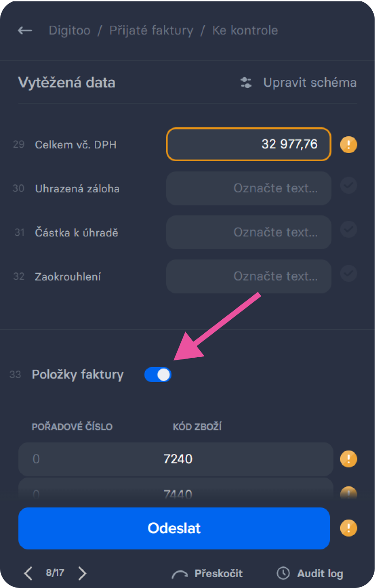Click the Přeskočit skip arrow icon
375x588 pixels.
180,574
